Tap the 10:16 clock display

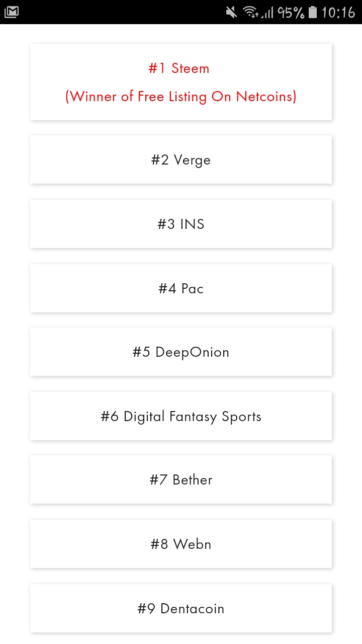tap(338, 13)
